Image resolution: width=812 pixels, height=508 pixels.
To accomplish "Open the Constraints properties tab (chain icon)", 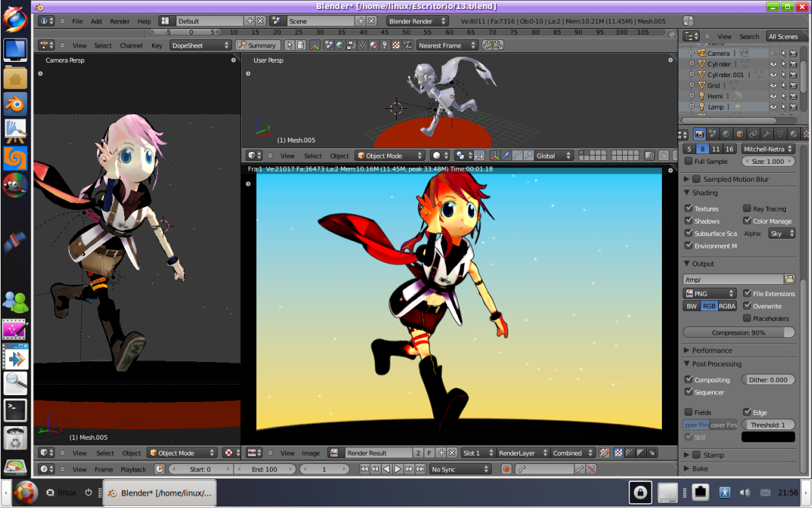I will coord(753,134).
